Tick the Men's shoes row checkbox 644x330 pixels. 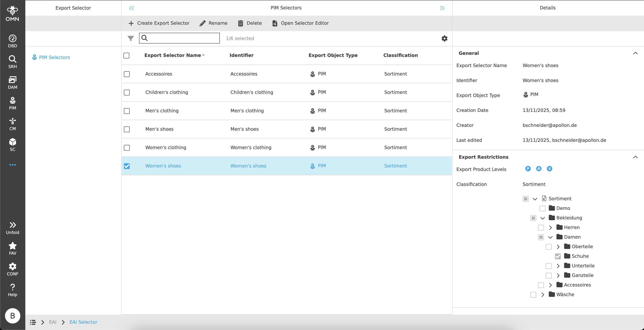coord(127,129)
